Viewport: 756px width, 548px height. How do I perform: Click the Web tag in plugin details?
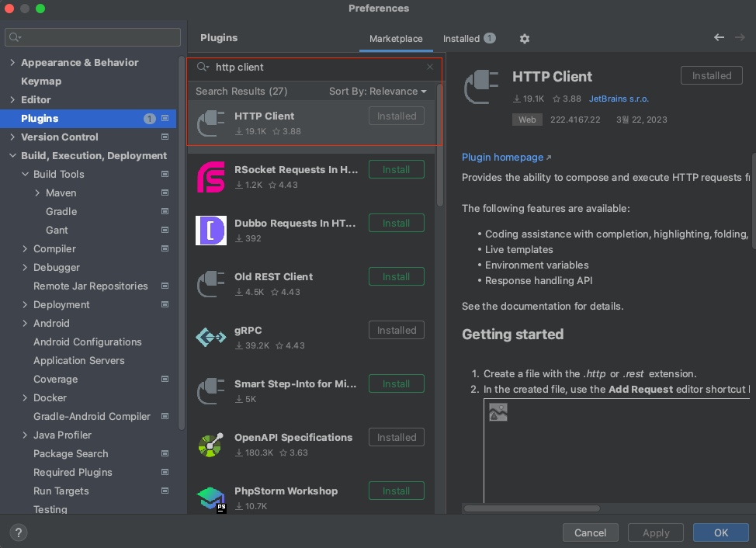527,120
